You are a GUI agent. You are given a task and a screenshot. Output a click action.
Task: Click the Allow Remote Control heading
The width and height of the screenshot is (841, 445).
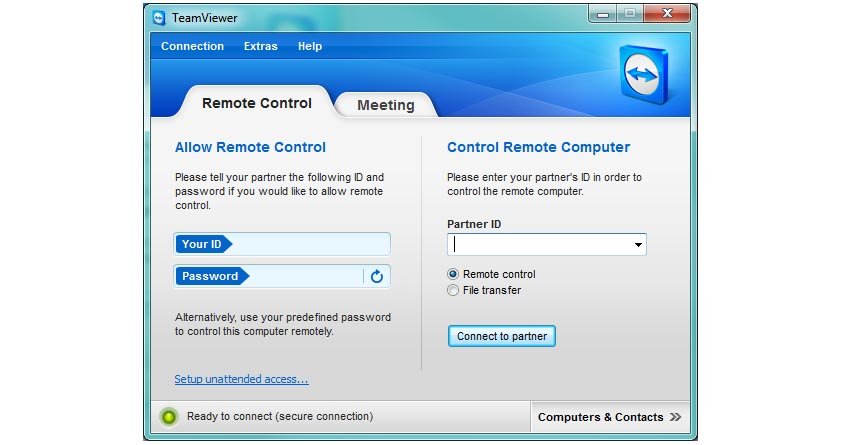click(x=250, y=147)
